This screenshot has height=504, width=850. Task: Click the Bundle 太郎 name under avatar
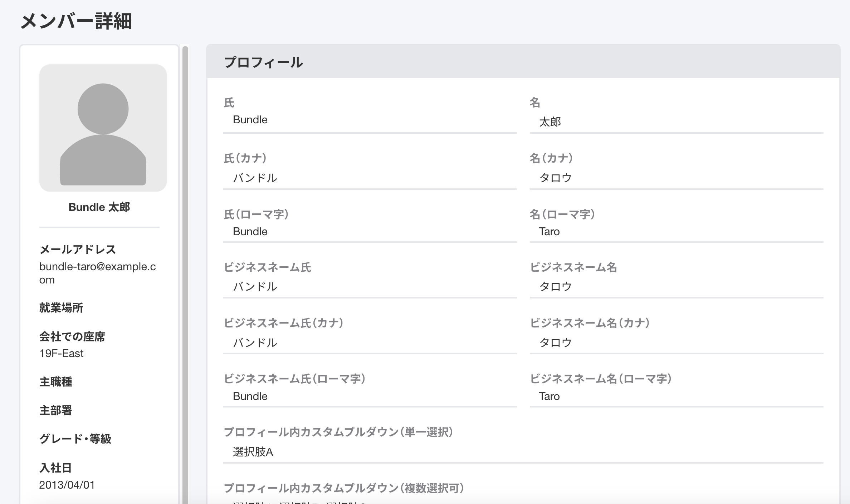pos(99,207)
